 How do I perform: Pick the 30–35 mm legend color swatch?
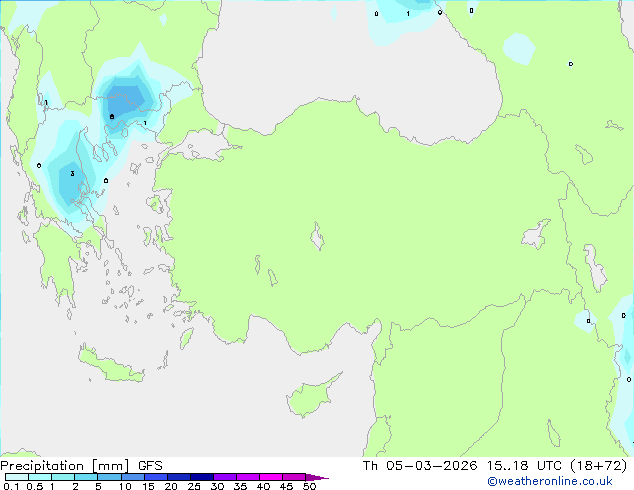tap(224, 477)
